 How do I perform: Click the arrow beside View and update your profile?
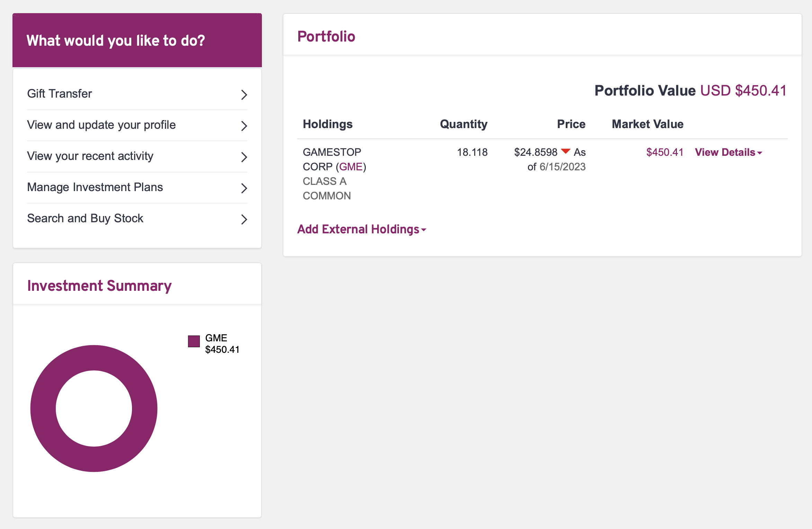(244, 126)
